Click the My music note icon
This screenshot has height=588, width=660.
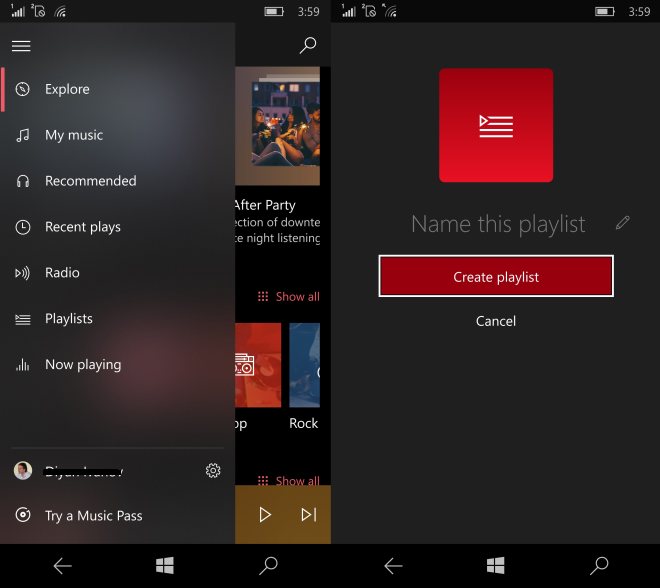click(23, 135)
